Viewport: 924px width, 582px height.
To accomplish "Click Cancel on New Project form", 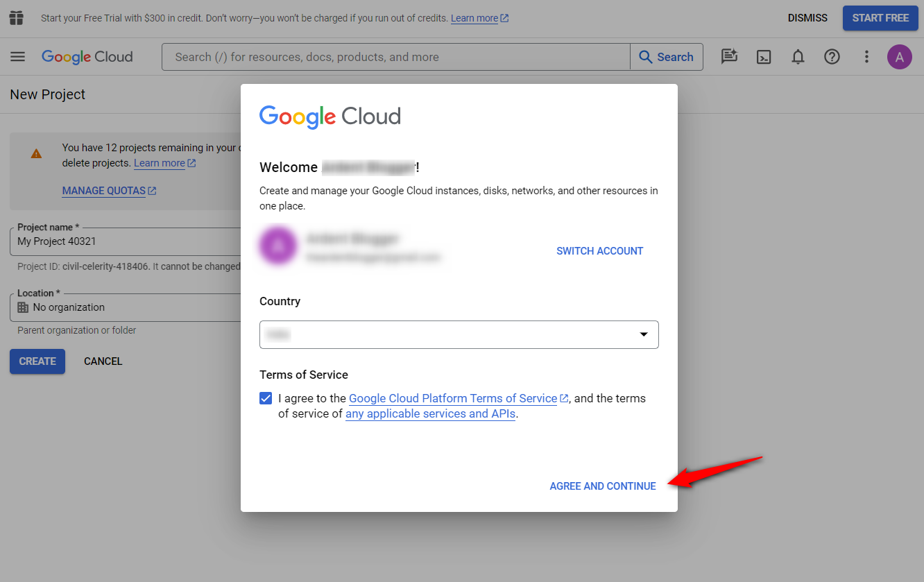I will point(103,361).
